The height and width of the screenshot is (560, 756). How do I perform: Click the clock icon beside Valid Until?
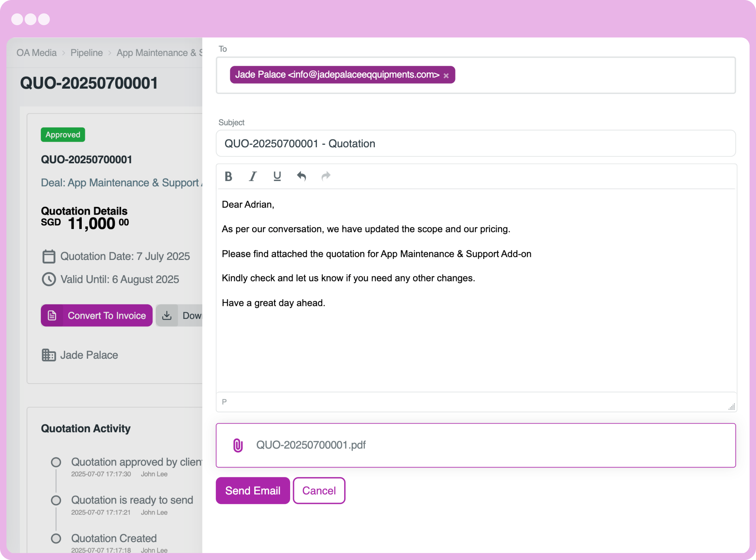(49, 279)
